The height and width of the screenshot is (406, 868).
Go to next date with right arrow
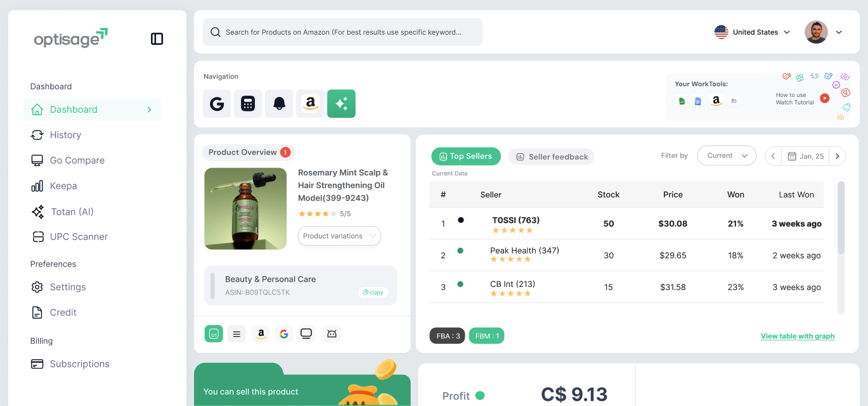pos(838,156)
